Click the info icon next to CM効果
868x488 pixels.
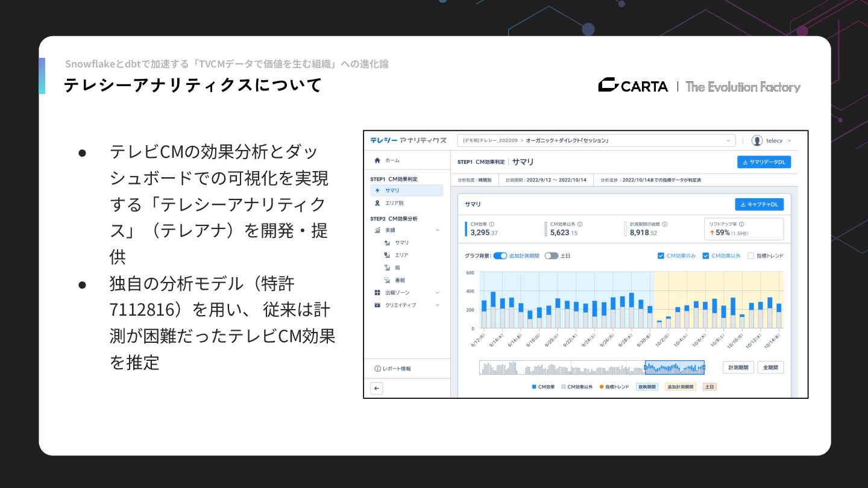[491, 224]
